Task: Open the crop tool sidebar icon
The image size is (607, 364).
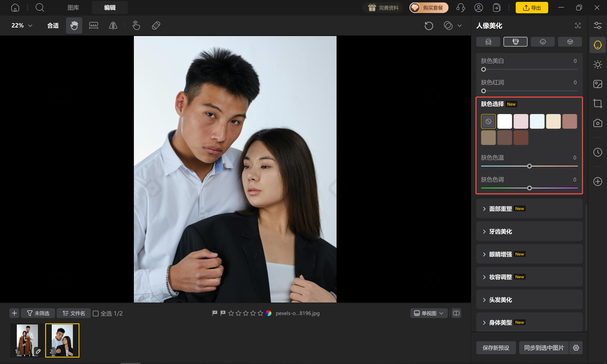Action: (598, 103)
